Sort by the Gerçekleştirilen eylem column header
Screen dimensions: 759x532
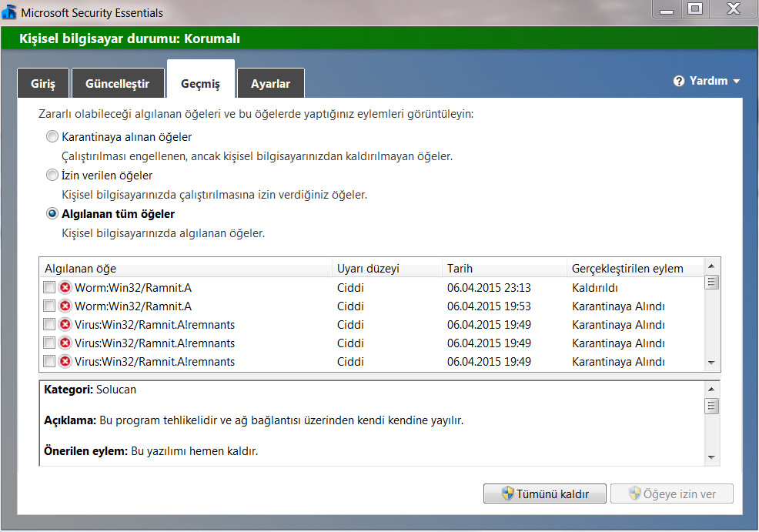(x=635, y=268)
